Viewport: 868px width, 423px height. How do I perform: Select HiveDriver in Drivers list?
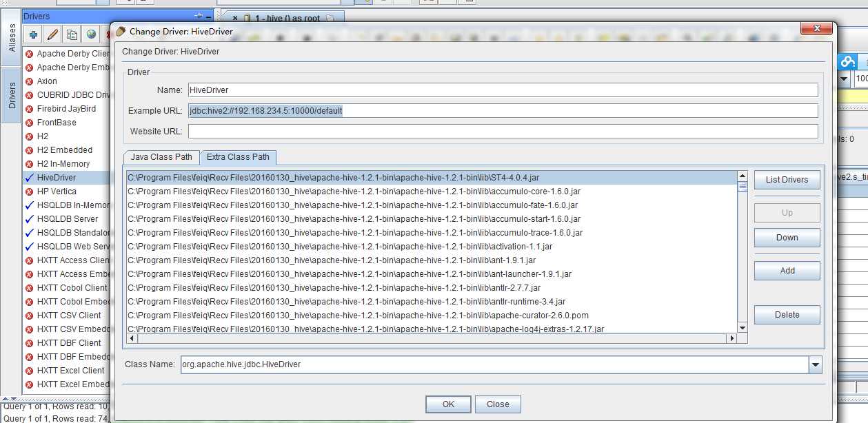point(67,178)
